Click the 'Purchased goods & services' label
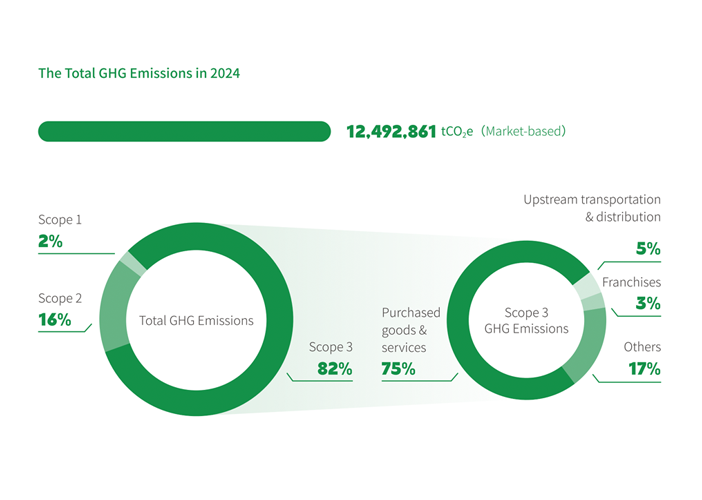This screenshot has height=500, width=702. click(411, 330)
